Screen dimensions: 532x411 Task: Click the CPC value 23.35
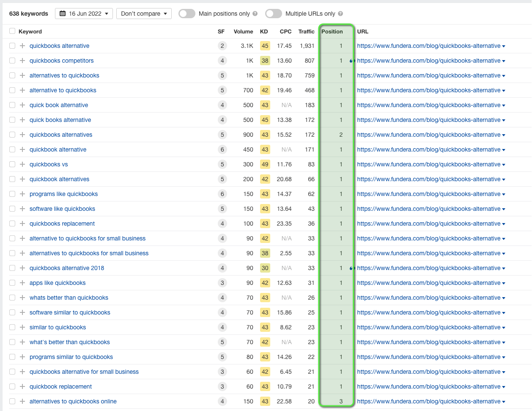(x=284, y=223)
